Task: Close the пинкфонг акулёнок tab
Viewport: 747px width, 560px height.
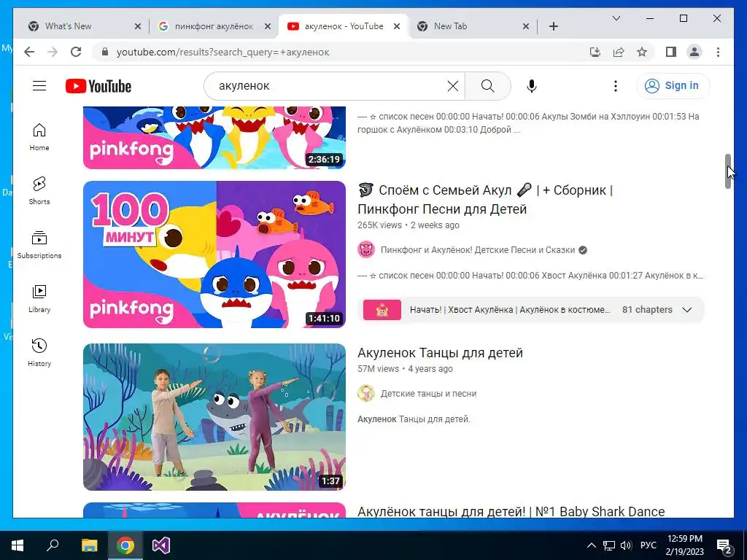Action: pos(268,26)
